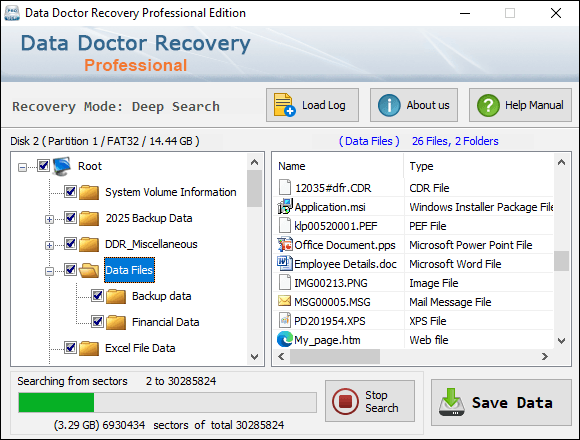The image size is (580, 440).
Task: Select the MSG00005.MSG envelope icon
Action: 284,301
